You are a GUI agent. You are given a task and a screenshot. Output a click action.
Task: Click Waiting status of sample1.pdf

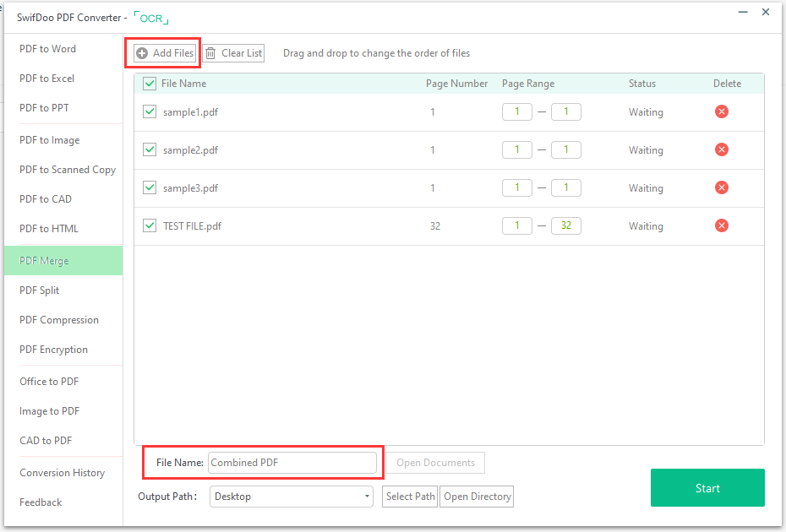coord(646,112)
